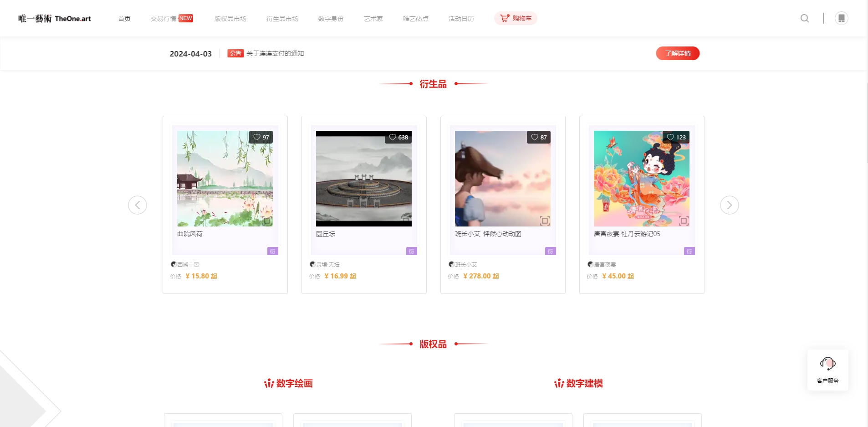The width and height of the screenshot is (868, 427).
Task: Click the purple 衍 badge on 曲院风荷
Action: point(272,251)
